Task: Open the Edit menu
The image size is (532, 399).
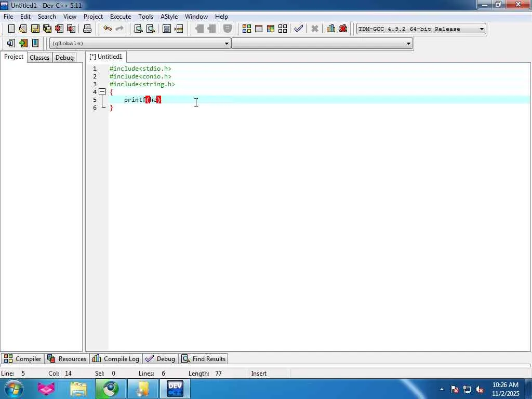Action: (x=25, y=16)
